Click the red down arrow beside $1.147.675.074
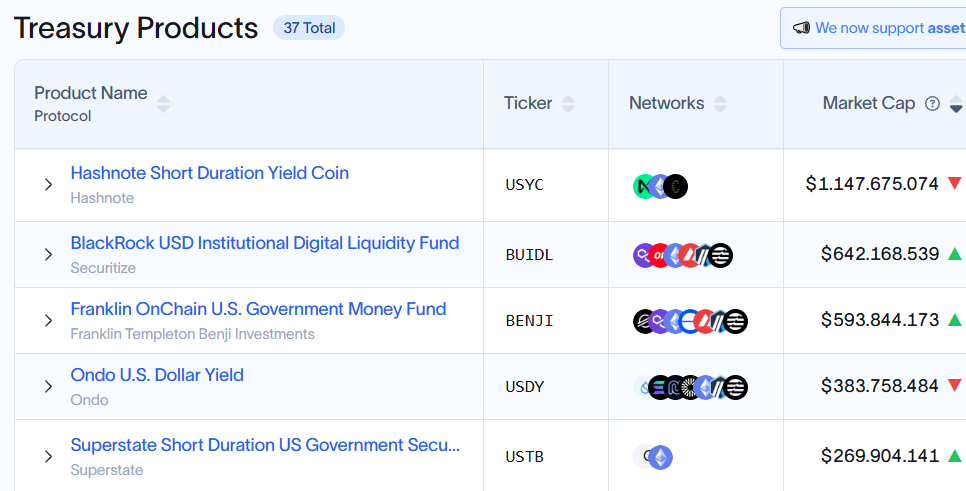The image size is (966, 491). click(954, 183)
